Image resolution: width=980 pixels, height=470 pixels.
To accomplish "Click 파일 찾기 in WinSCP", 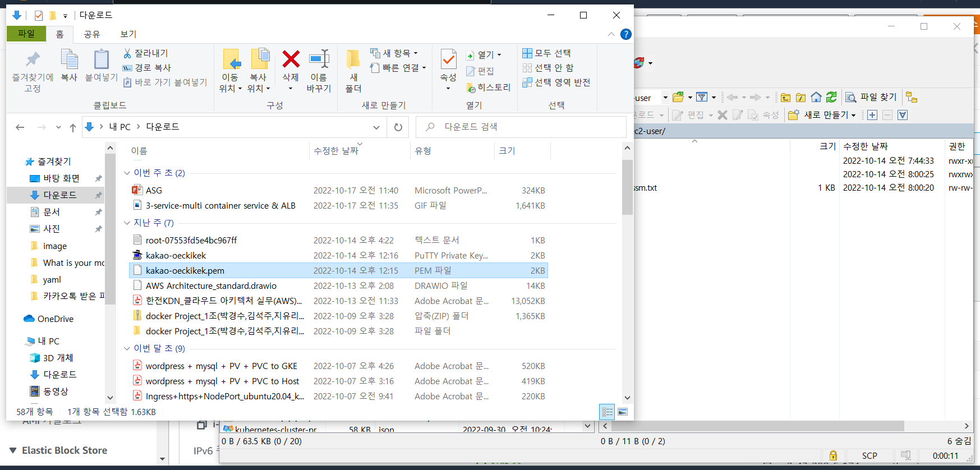I will click(x=871, y=98).
